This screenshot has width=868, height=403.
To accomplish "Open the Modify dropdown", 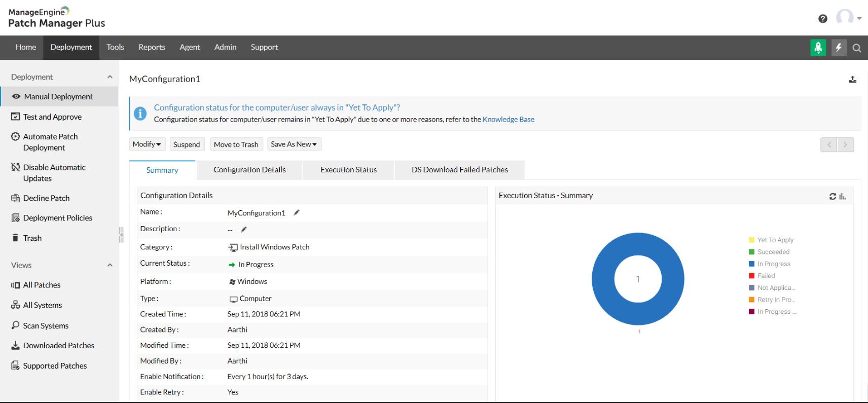I will click(x=147, y=144).
